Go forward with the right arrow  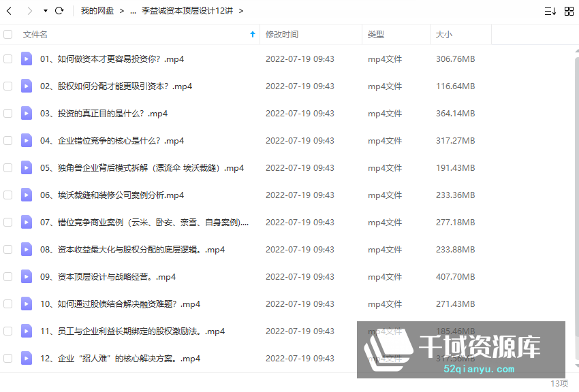pos(29,11)
